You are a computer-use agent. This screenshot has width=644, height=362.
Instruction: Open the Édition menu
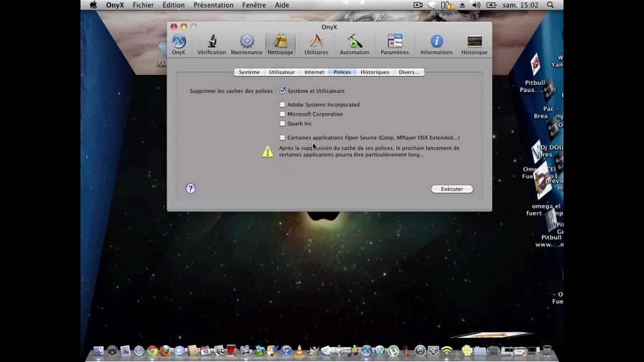(174, 5)
